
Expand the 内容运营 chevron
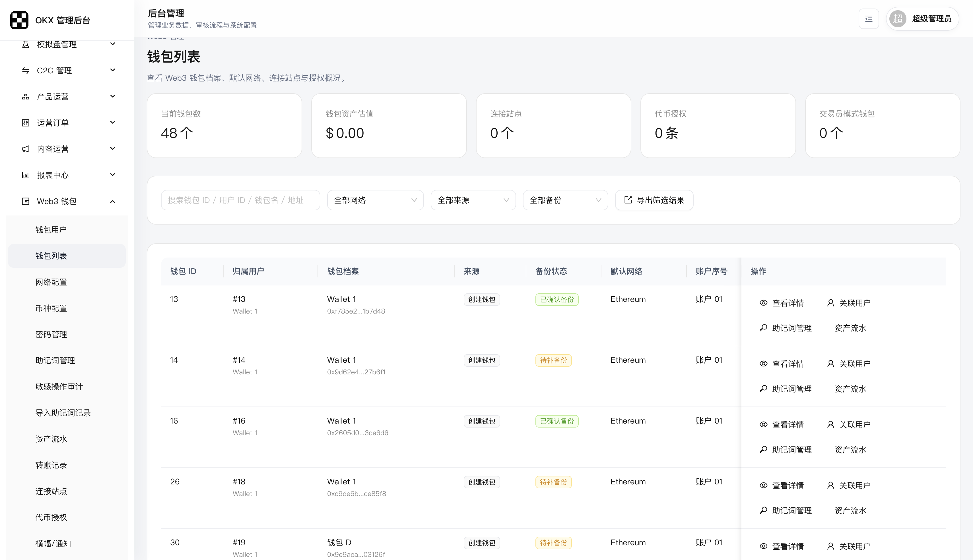click(x=113, y=148)
